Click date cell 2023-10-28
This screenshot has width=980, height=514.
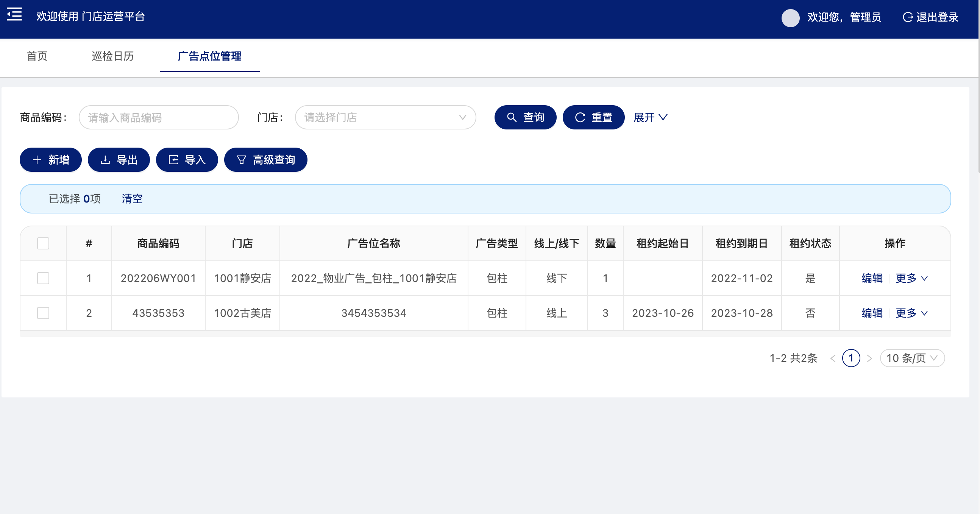(x=742, y=313)
